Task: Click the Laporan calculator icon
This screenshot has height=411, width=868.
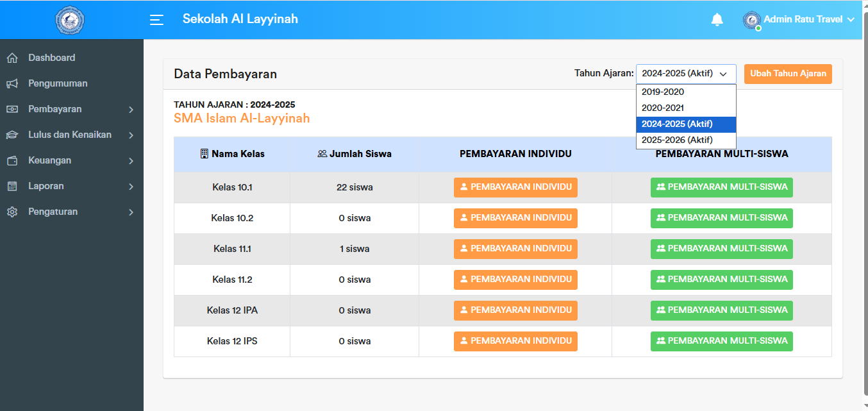Action: 12,187
